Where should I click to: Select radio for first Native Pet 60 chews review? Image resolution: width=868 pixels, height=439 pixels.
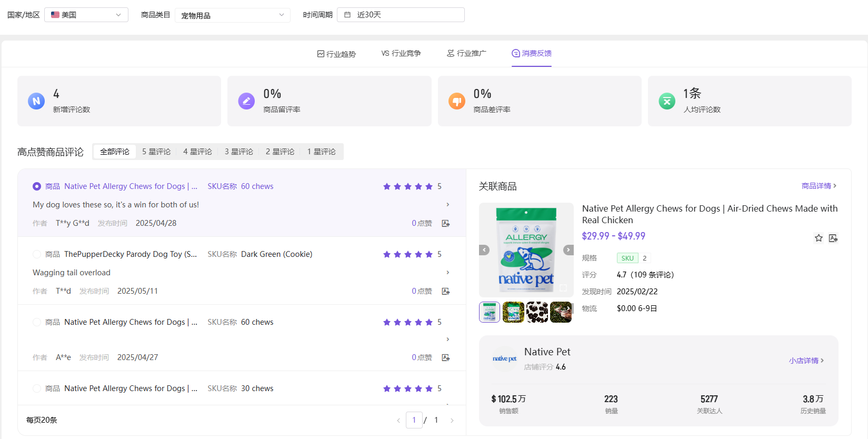pos(37,186)
